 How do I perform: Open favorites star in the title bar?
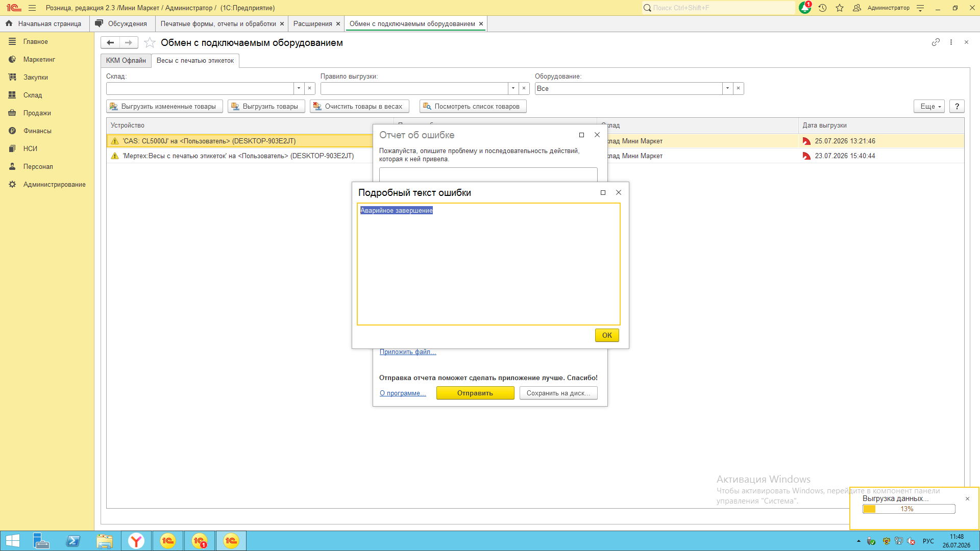[840, 8]
